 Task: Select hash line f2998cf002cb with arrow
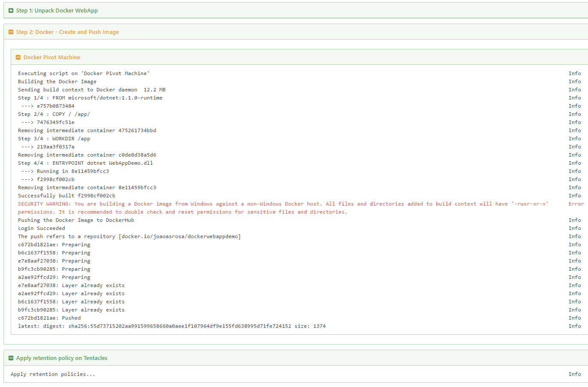48,179
